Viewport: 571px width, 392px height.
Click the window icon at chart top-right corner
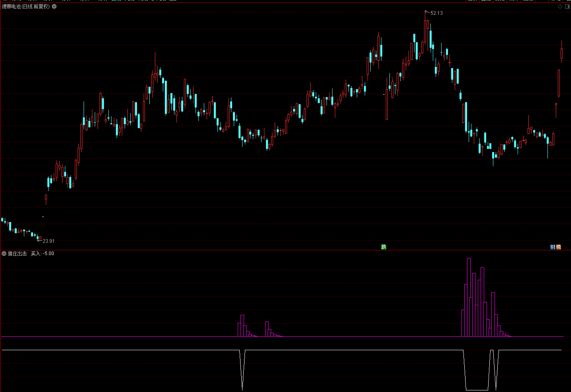(567, 6)
